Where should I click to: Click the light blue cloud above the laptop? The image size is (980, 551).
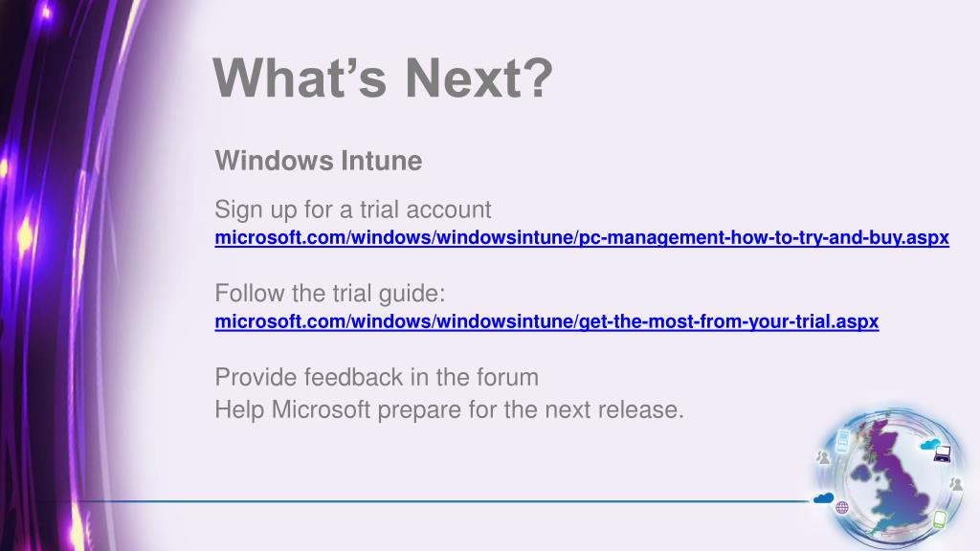(x=930, y=444)
